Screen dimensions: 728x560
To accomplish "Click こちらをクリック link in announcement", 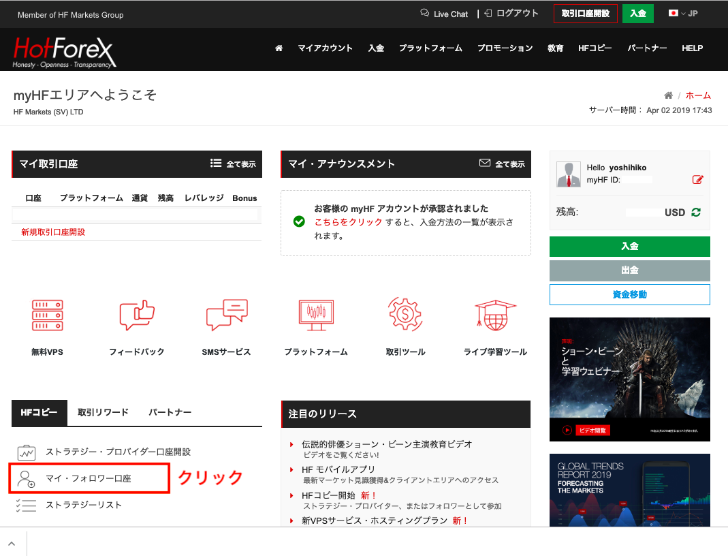I will (348, 222).
